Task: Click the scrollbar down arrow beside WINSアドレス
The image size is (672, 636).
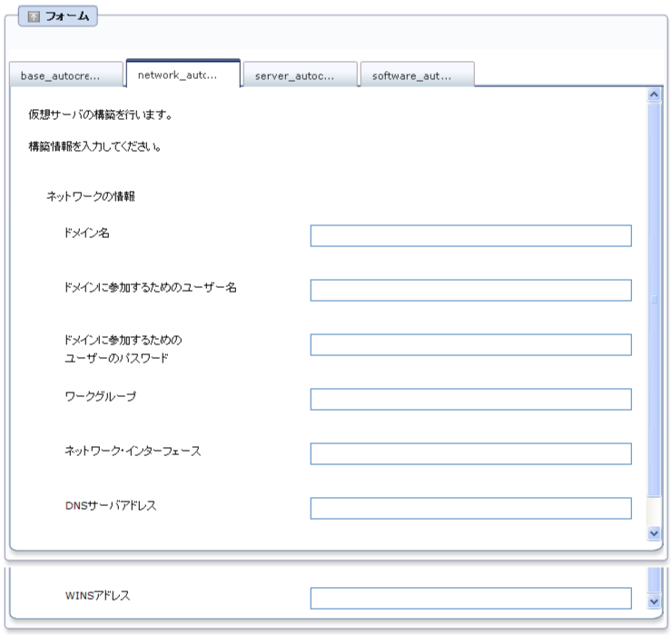Action: 654,601
